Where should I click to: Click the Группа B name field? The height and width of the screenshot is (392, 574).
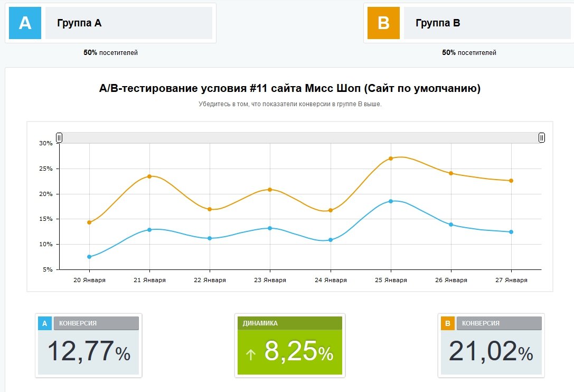[488, 23]
